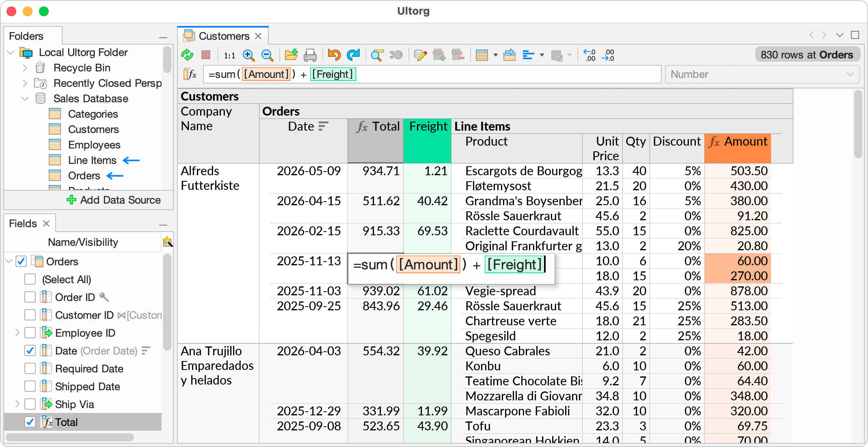The image size is (868, 447).
Task: Click the 1:1 zoom reset icon
Action: [229, 54]
